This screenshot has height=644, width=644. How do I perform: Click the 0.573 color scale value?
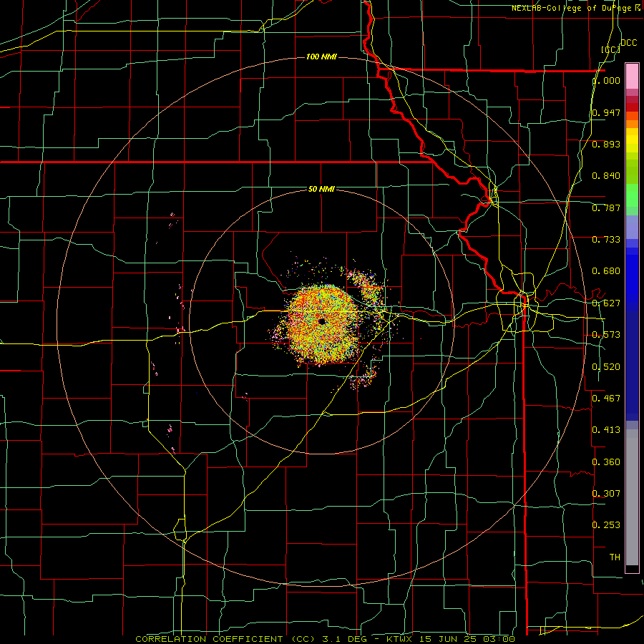click(606, 335)
